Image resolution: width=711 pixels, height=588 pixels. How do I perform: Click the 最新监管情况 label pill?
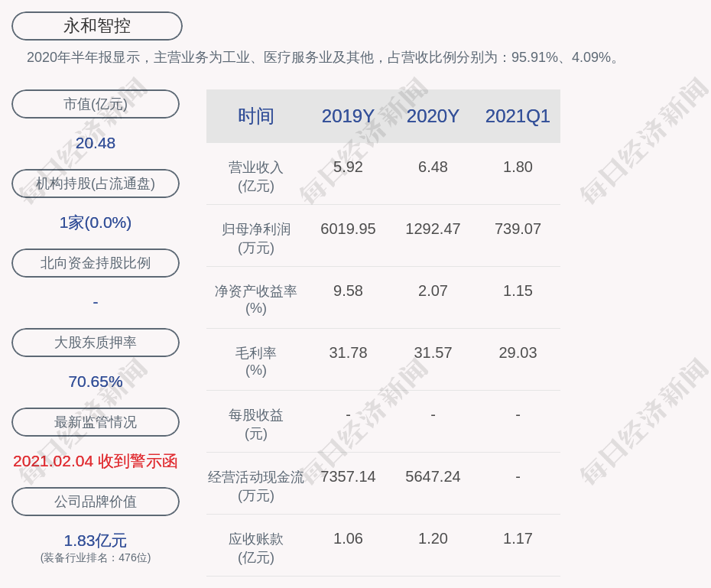tap(96, 422)
